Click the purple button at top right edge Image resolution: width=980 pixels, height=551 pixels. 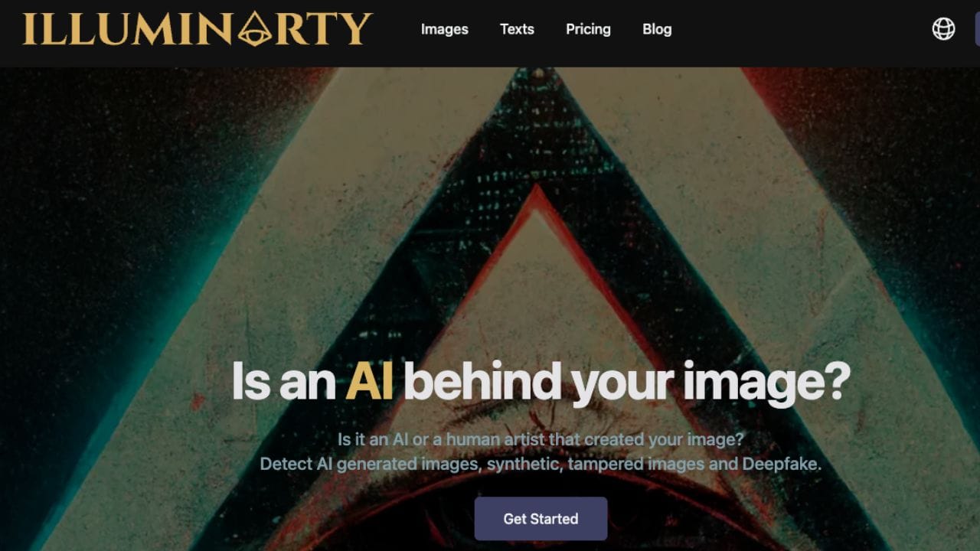[x=977, y=29]
